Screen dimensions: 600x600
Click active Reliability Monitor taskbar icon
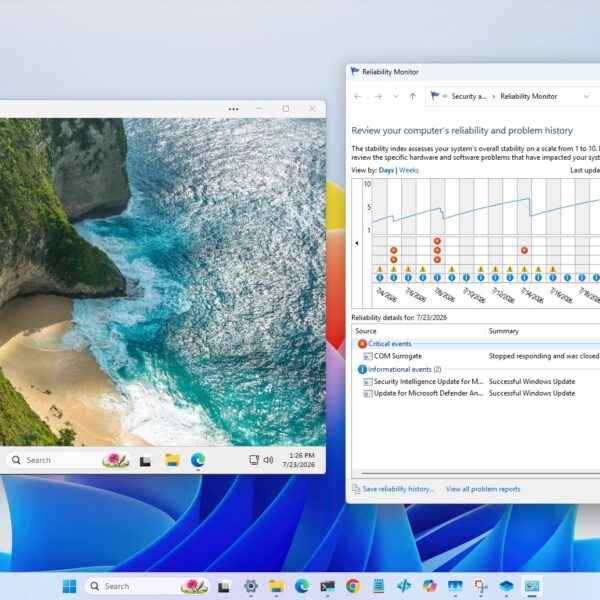[532, 586]
